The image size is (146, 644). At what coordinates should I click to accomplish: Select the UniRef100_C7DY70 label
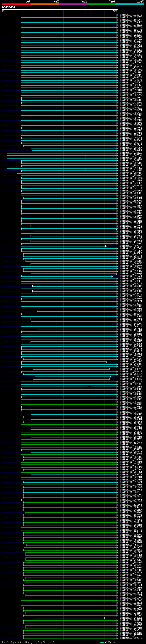131,80
